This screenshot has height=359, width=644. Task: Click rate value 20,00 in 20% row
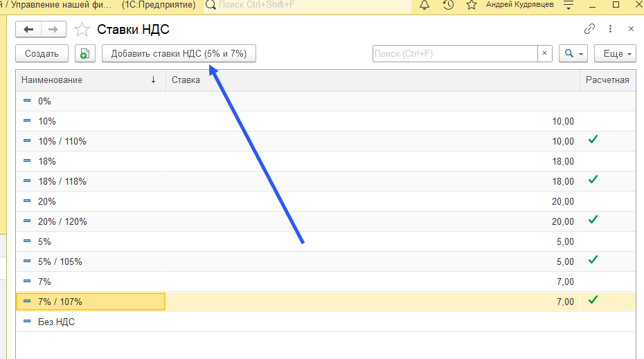click(x=563, y=201)
